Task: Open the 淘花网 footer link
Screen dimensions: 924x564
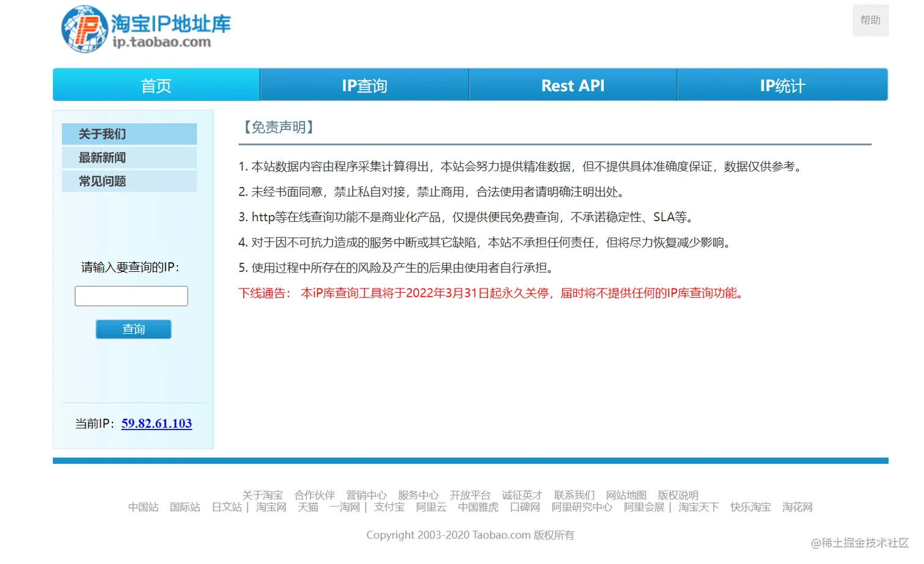Action: [798, 507]
